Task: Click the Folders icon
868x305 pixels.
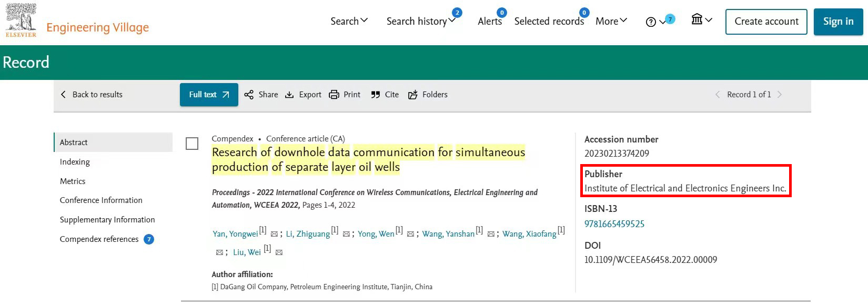Action: 413,95
